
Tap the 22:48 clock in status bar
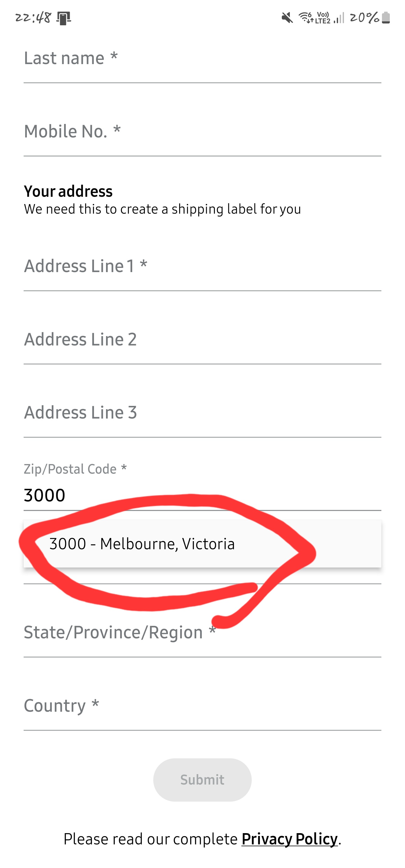tap(33, 17)
